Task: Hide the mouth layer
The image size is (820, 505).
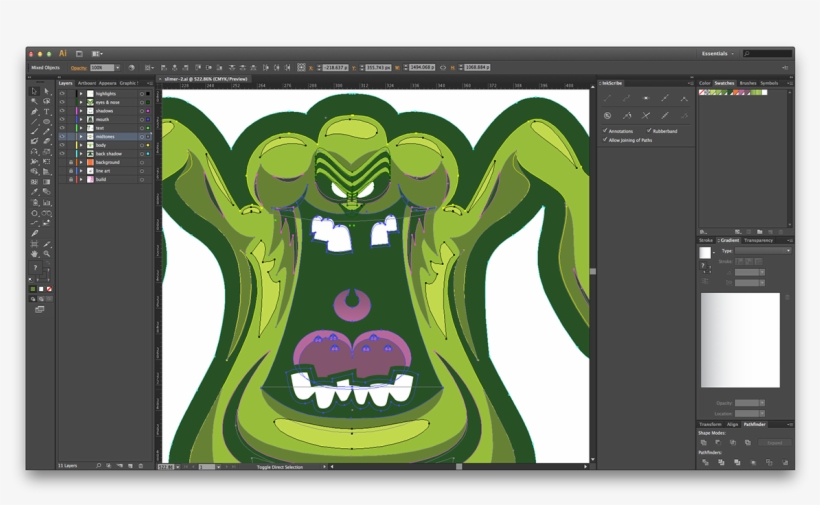Action: 62,119
